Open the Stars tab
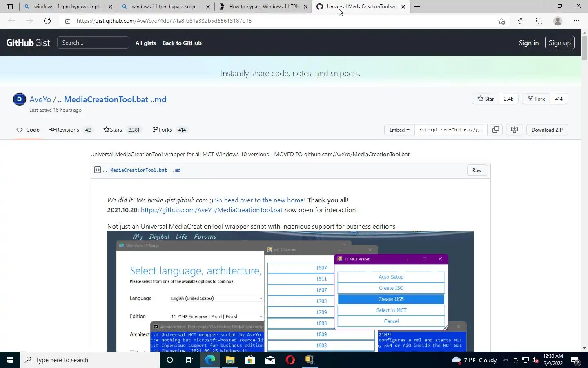Image resolution: width=588 pixels, height=368 pixels. coord(122,130)
